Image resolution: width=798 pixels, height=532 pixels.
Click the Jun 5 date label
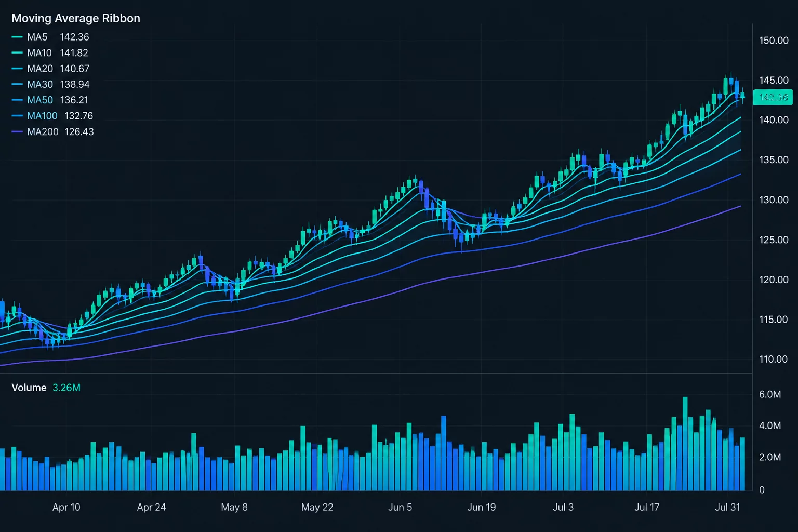tap(400, 507)
